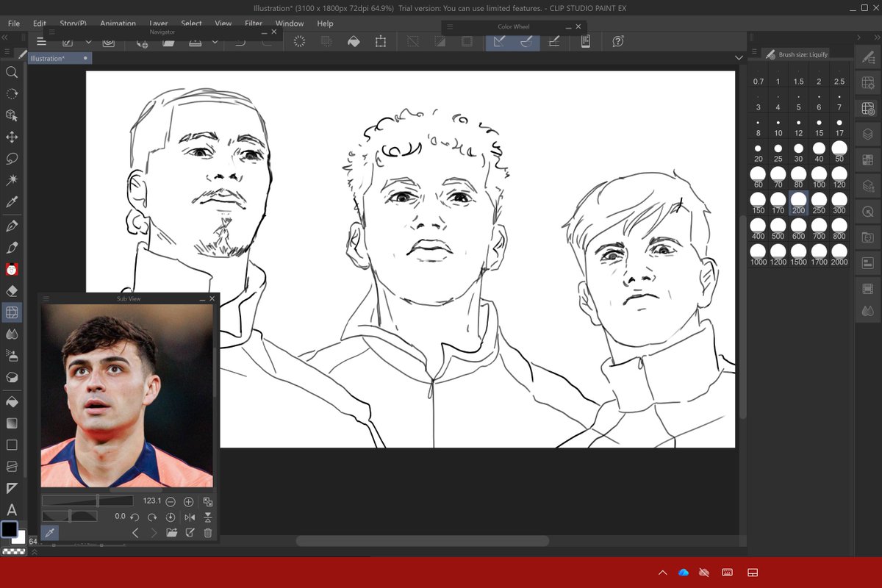Toggle fit-to-window icon in Sub View

208,501
